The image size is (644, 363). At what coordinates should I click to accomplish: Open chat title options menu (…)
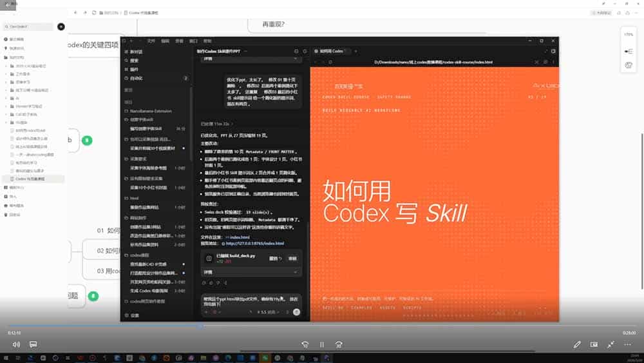tap(245, 52)
